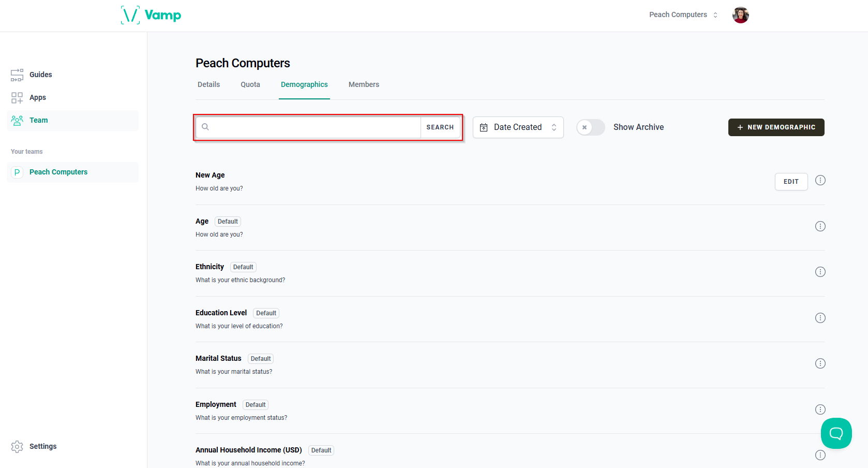Click the Peach Computers page heading
This screenshot has height=468, width=868.
[243, 63]
